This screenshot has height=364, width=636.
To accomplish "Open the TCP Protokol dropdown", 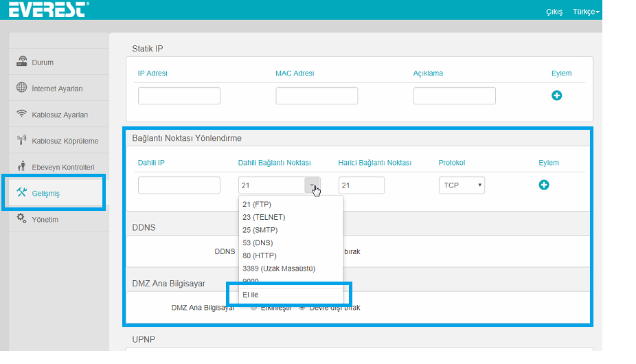I will click(x=462, y=185).
